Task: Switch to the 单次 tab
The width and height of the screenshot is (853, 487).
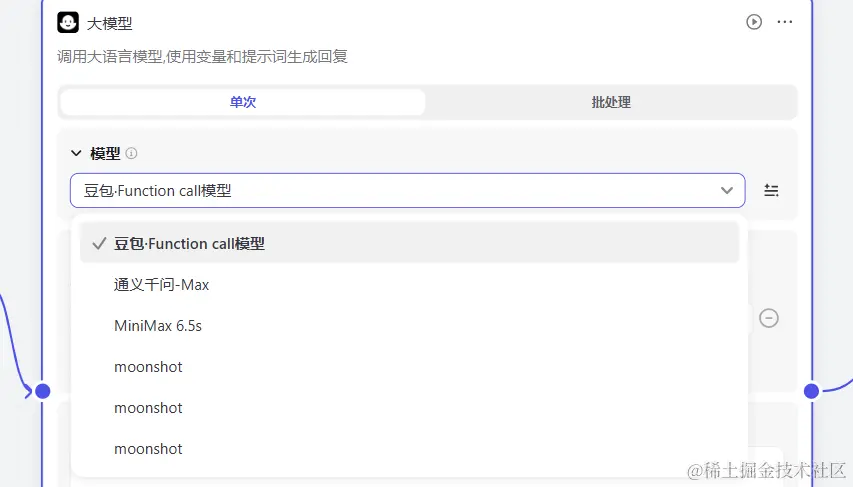Action: point(243,102)
